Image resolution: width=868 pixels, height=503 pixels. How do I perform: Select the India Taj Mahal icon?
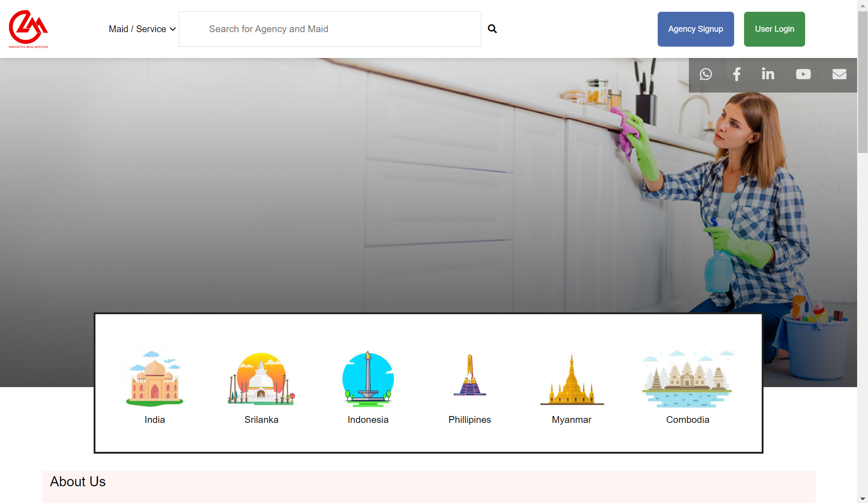(155, 378)
